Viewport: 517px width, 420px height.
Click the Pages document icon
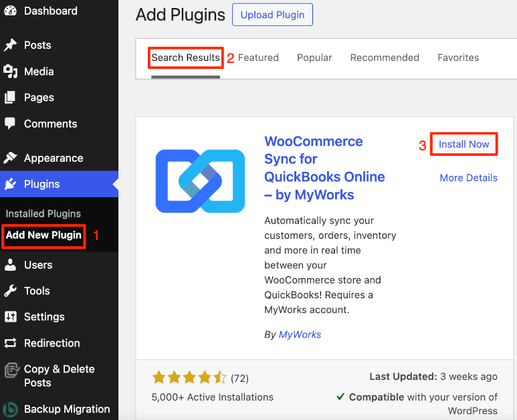pos(10,98)
